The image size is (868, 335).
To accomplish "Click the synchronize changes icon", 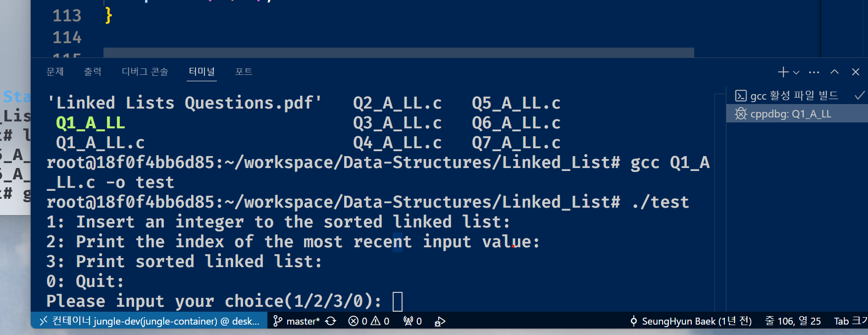I will (x=331, y=321).
